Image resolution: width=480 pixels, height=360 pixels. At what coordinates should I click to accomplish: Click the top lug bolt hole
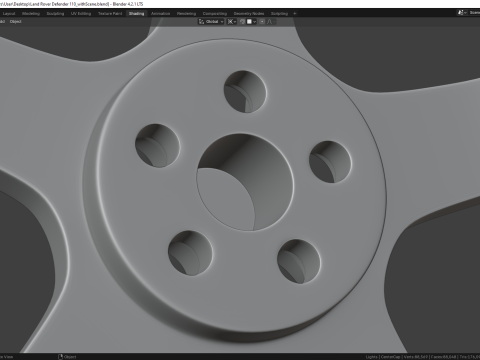click(x=245, y=91)
